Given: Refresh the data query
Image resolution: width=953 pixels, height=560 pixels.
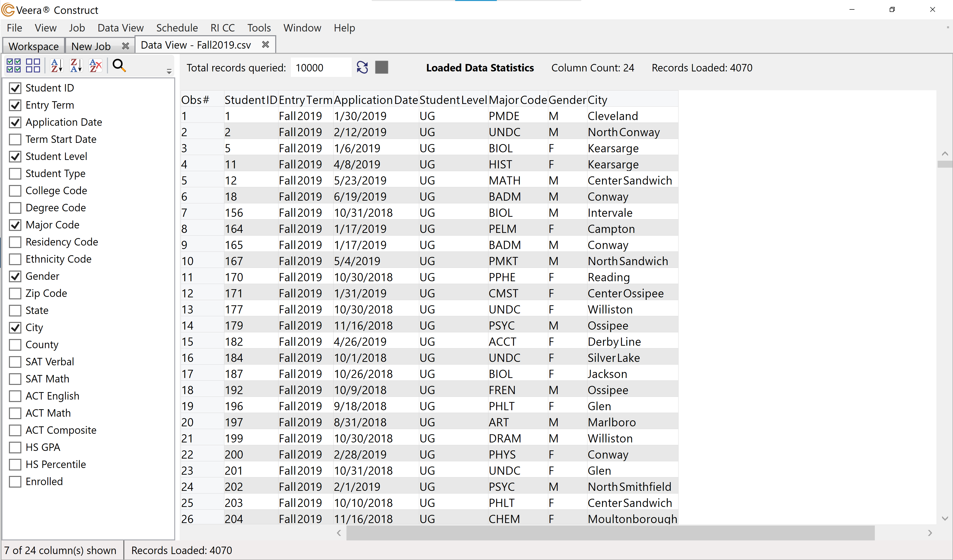Looking at the screenshot, I should click(x=362, y=67).
